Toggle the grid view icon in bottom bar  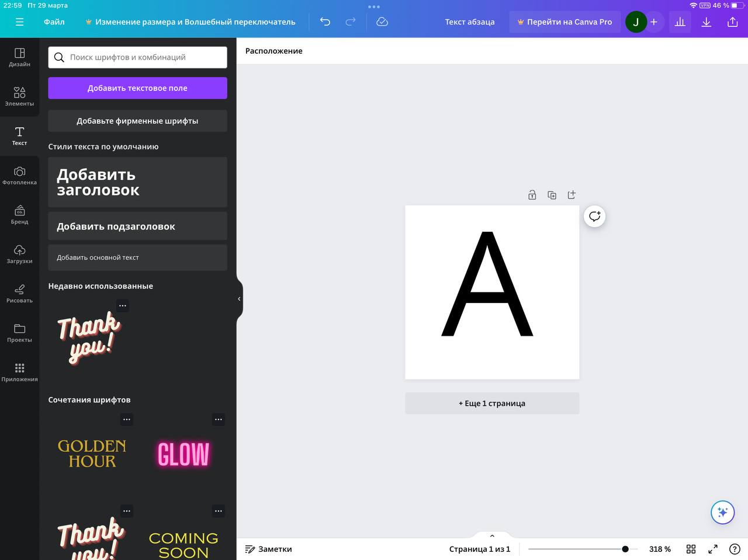691,549
